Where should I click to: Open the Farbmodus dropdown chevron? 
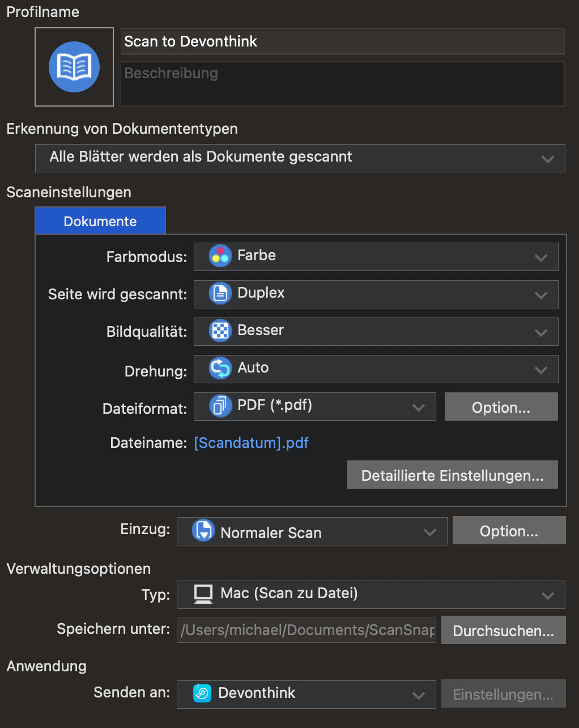tap(541, 257)
